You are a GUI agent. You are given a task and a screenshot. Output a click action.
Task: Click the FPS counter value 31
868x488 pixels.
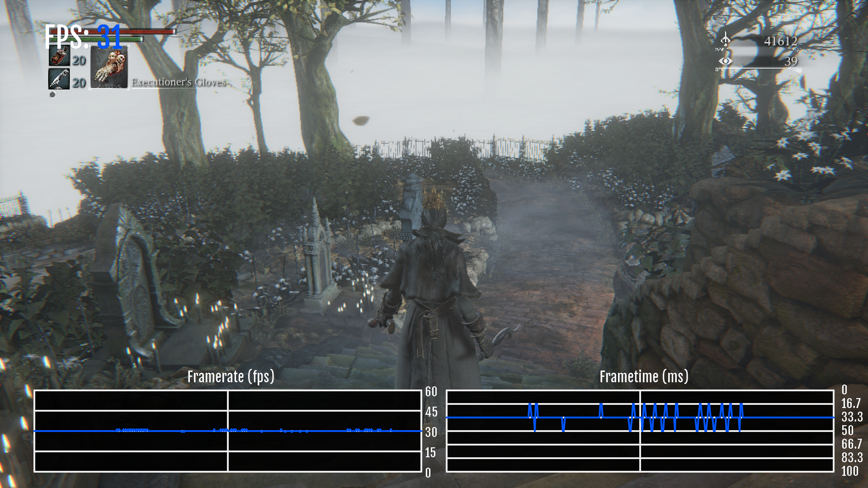[x=110, y=37]
